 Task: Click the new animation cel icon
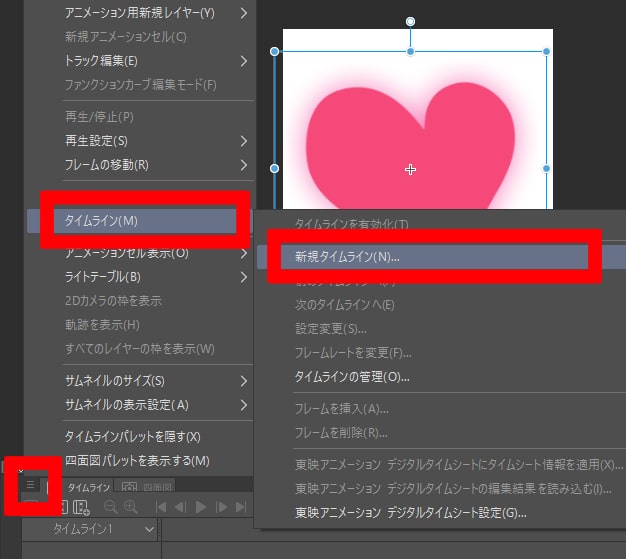pyautogui.click(x=82, y=507)
